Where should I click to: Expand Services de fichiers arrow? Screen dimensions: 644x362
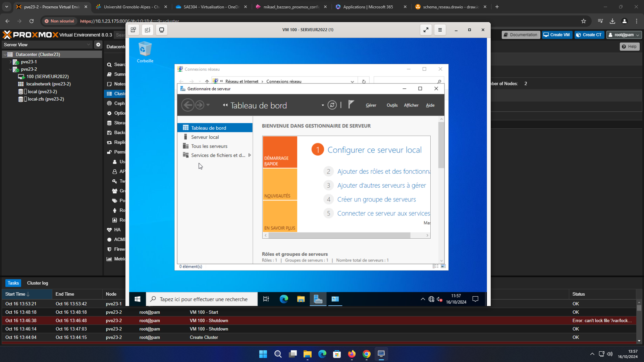tap(250, 155)
